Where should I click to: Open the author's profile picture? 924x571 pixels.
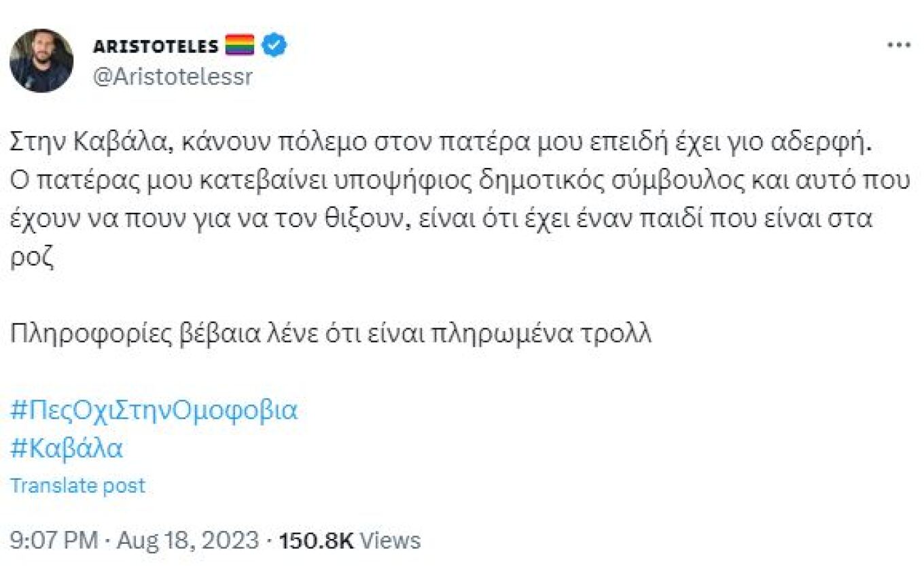point(41,60)
